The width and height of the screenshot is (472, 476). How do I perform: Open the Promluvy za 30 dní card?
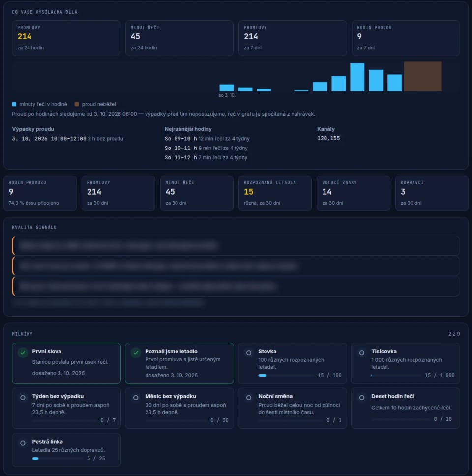coord(118,193)
